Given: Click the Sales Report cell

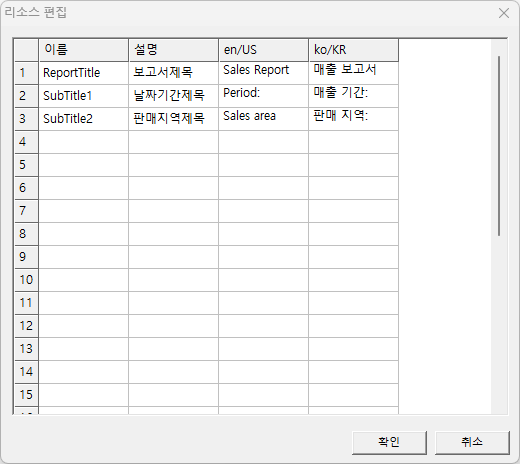Looking at the screenshot, I should 264,73.
